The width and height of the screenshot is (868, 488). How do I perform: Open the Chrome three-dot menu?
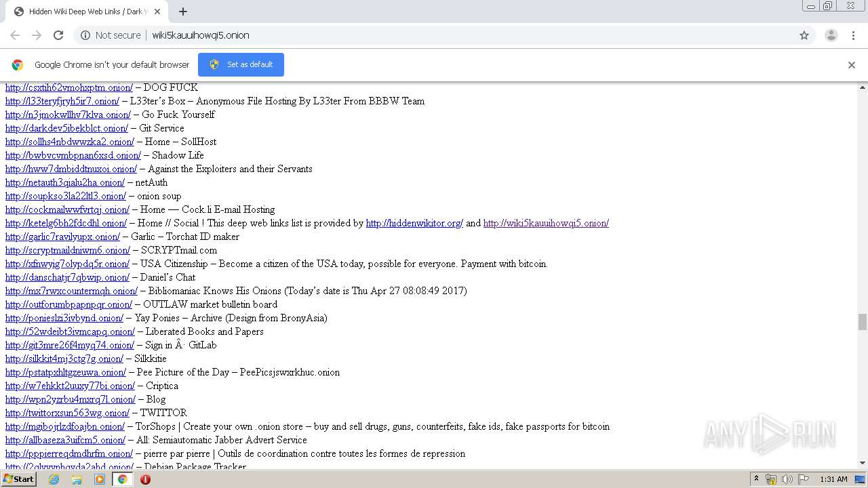(854, 35)
